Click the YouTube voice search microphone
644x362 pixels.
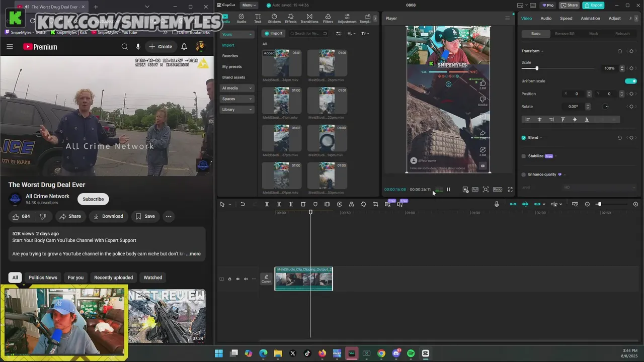point(138,47)
